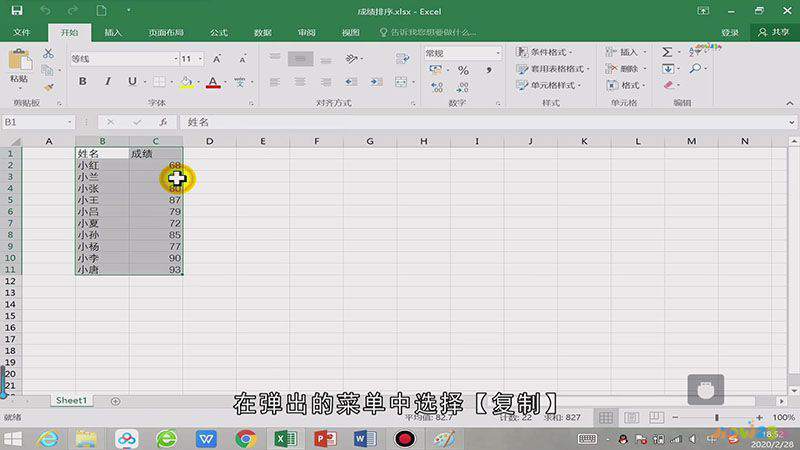This screenshot has height=450, width=800.
Task: Toggle Align Right horizontal alignment
Action: click(x=326, y=82)
